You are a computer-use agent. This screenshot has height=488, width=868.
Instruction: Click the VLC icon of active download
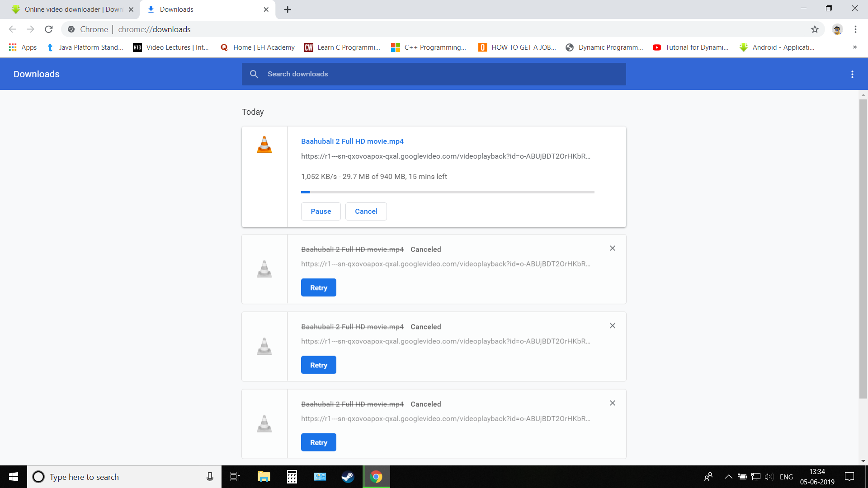pos(264,145)
